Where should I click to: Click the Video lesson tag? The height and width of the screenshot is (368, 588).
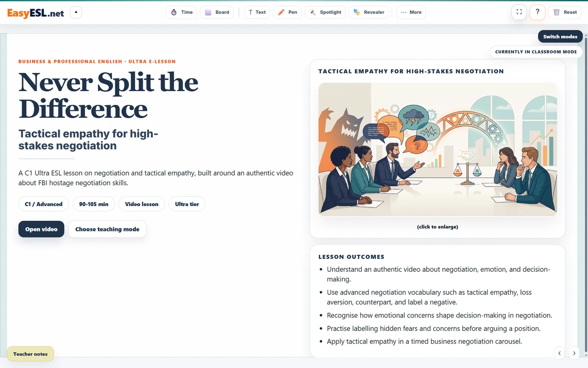pyautogui.click(x=141, y=204)
